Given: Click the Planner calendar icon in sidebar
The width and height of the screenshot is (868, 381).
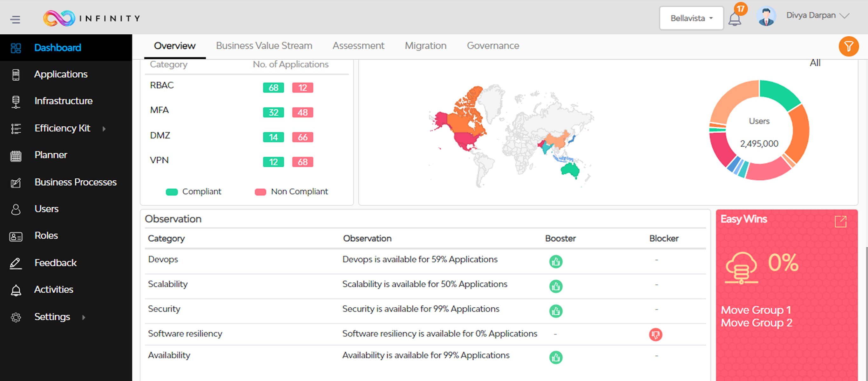Looking at the screenshot, I should point(16,156).
